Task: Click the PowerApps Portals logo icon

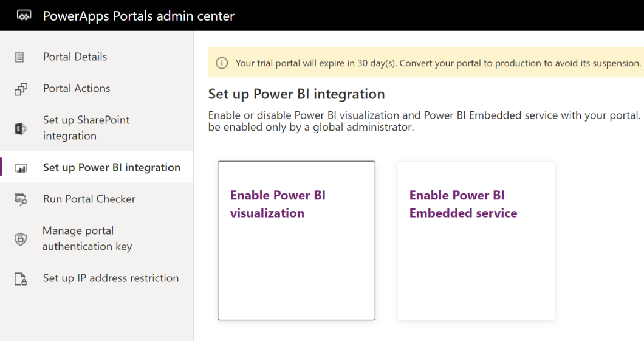Action: point(24,16)
